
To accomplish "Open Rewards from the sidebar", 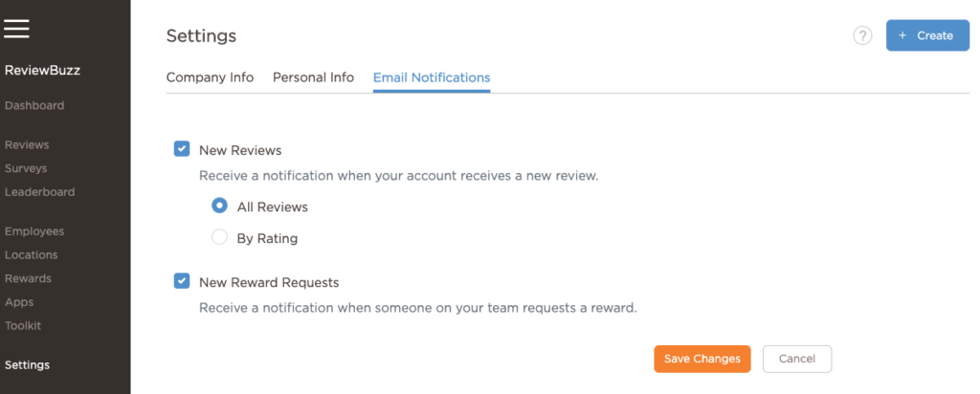I will click(x=28, y=278).
